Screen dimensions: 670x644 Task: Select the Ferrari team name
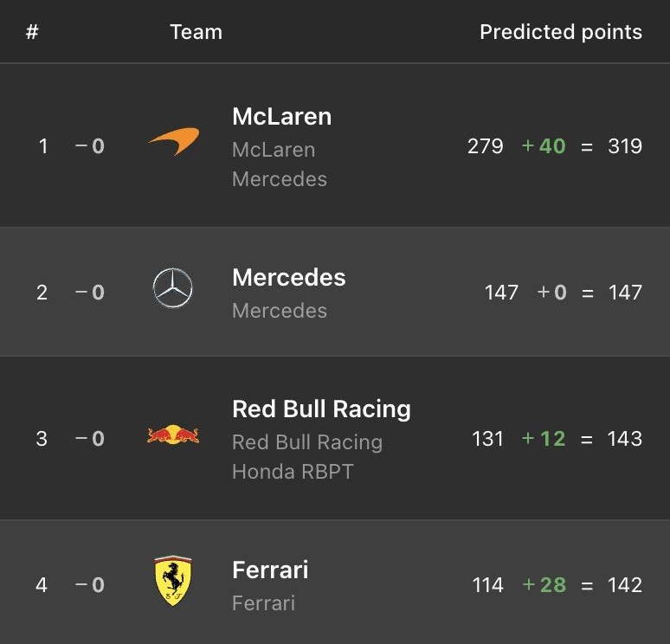tap(270, 570)
